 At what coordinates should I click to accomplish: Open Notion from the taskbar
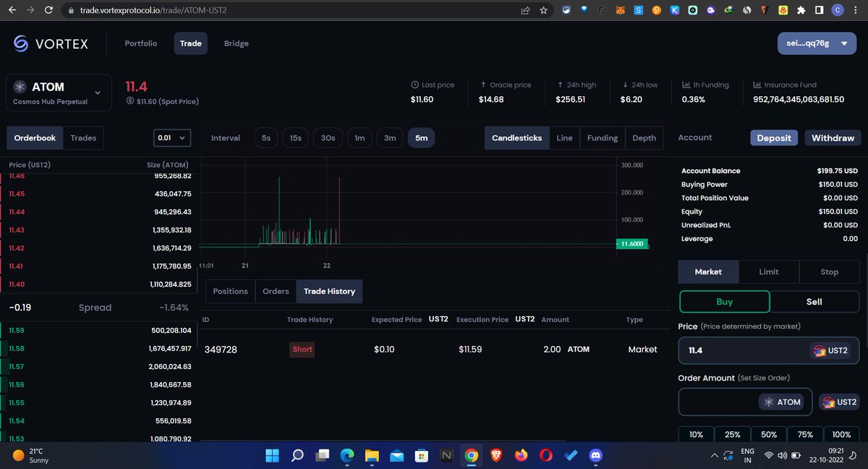point(446,455)
